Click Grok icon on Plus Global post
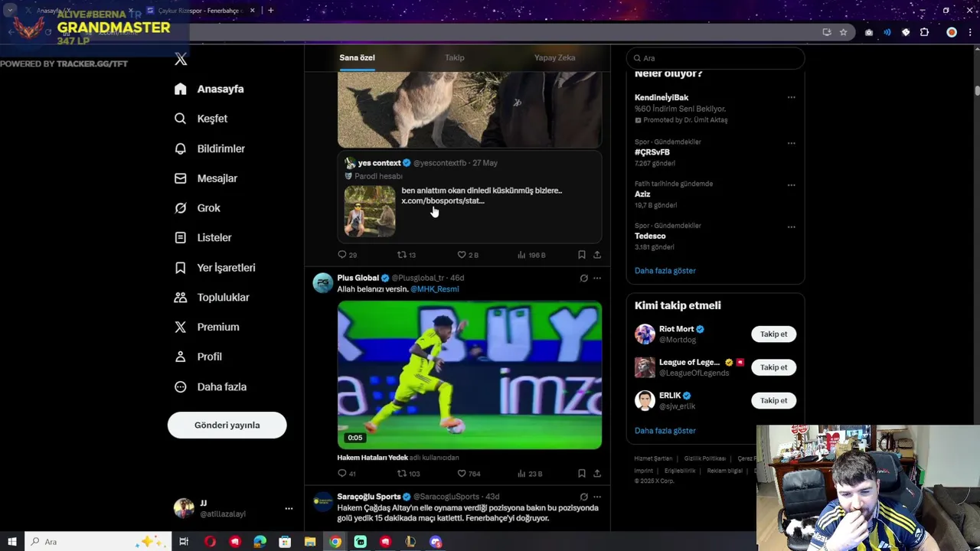Image resolution: width=980 pixels, height=551 pixels. coord(583,279)
